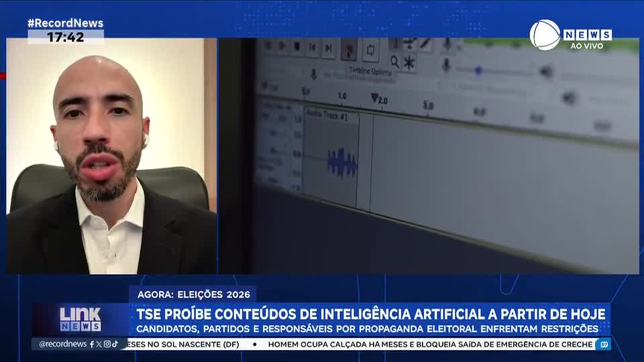Click the Play button in Audacity toolbar
This screenshot has height=362, width=644.
(282, 46)
